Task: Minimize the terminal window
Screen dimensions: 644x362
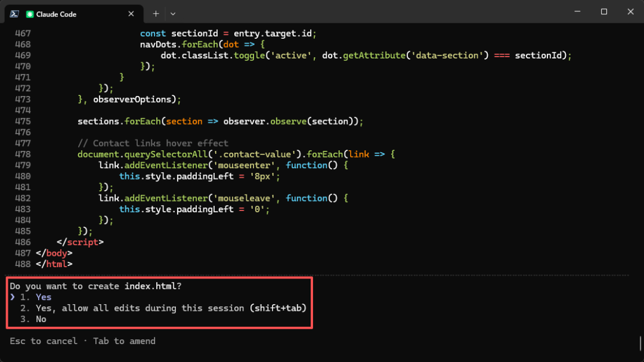Action: [577, 12]
